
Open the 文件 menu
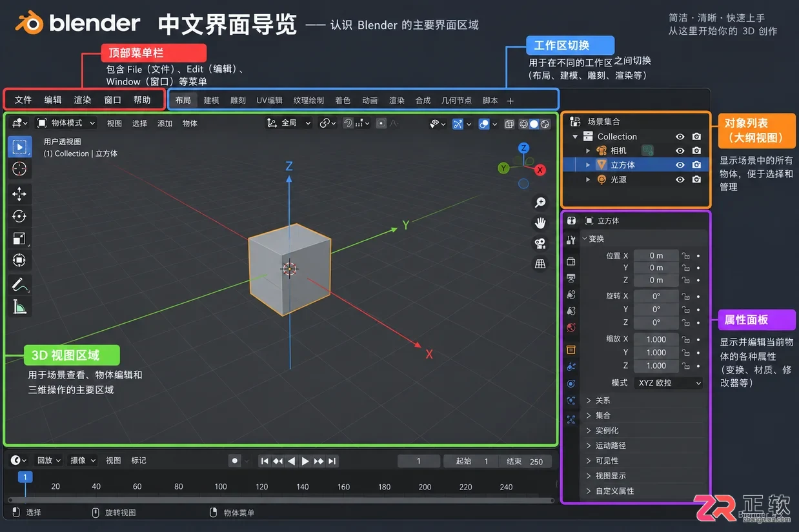click(x=23, y=100)
